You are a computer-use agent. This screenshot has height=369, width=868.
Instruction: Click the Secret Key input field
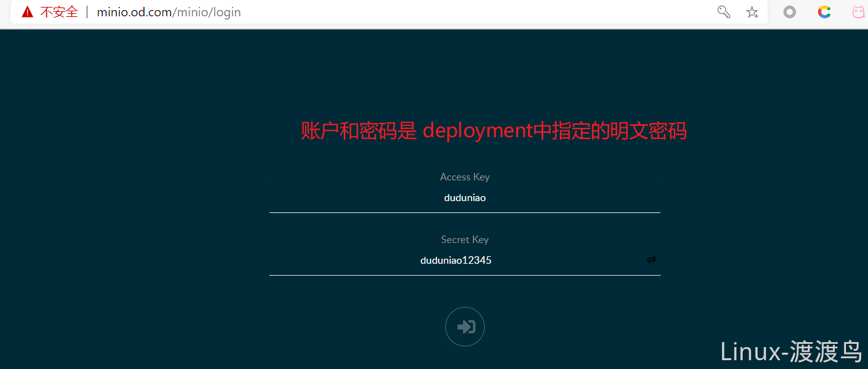point(465,261)
